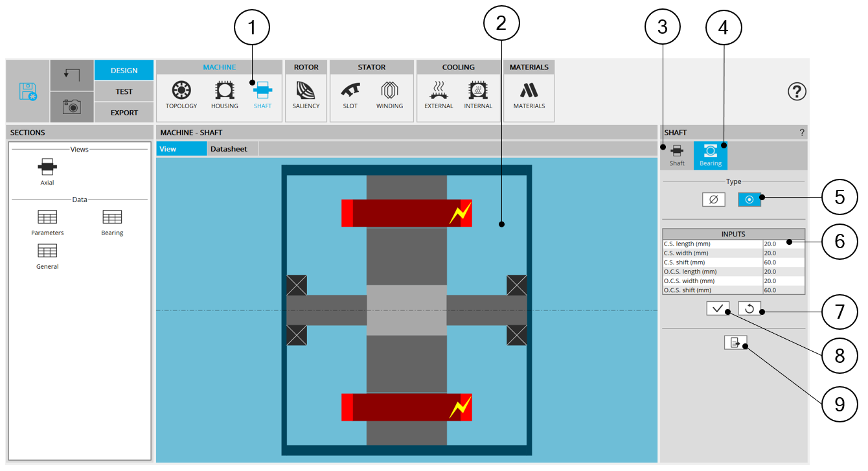This screenshot has height=471, width=868.
Task: Open the Topology machine settings
Action: coord(181,94)
